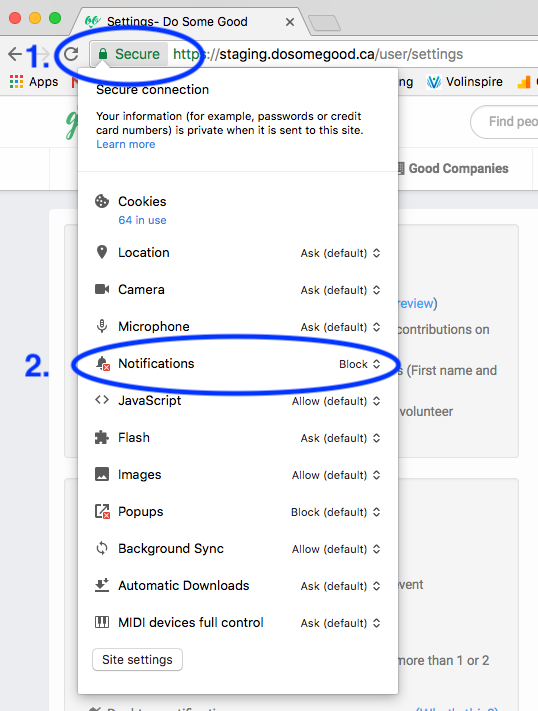Click the Location pin icon
This screenshot has width=538, height=711.
[x=102, y=252]
